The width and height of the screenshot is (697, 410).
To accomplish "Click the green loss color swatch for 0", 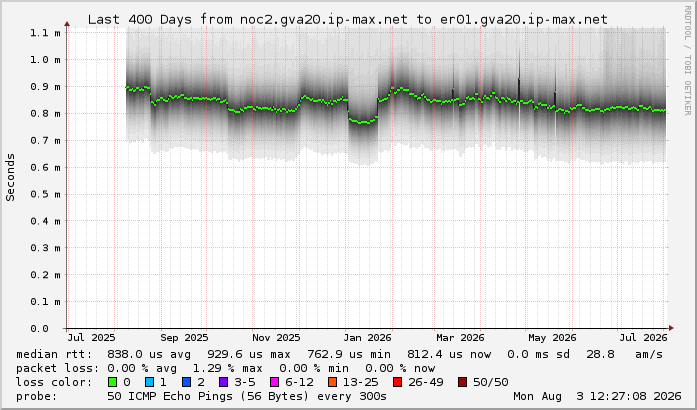I will pos(112,382).
